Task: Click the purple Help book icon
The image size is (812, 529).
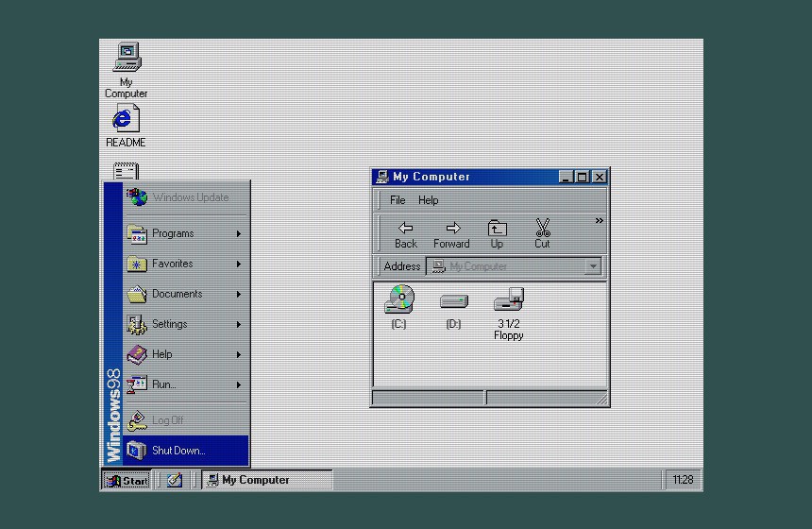Action: 137,354
